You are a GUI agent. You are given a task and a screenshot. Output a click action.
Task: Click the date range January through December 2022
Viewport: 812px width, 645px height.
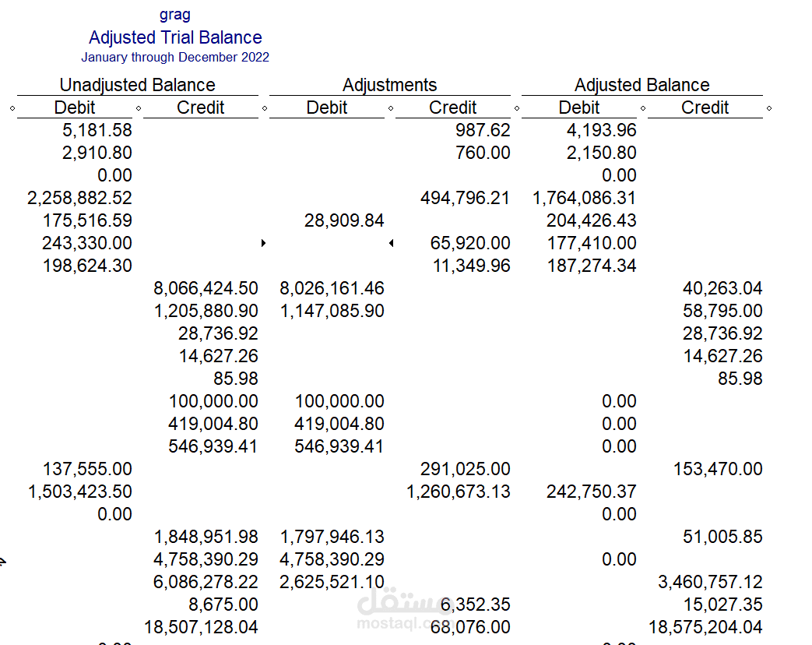tap(175, 57)
